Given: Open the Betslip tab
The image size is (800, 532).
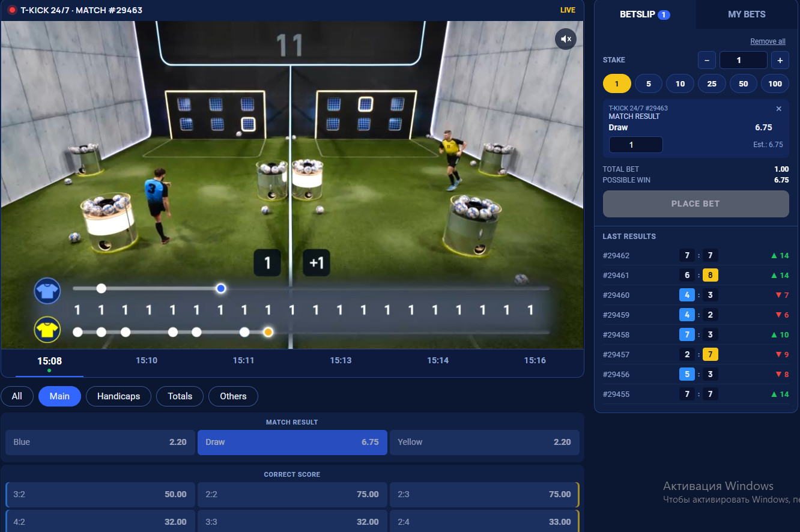Looking at the screenshot, I should 645,14.
